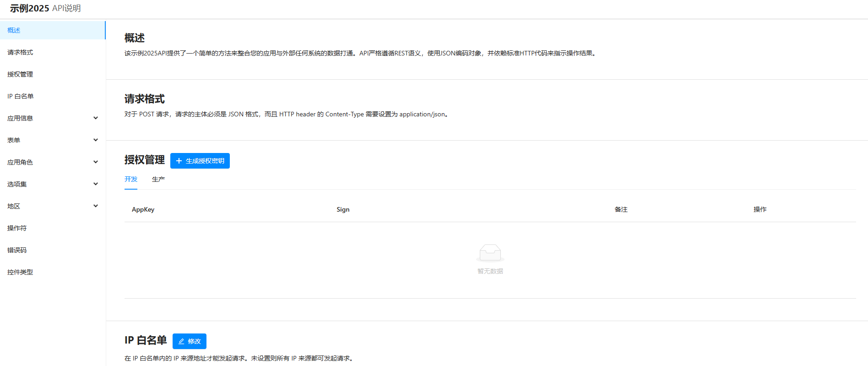This screenshot has height=366, width=868.
Task: Click the 修改 button for IP 白名单
Action: [190, 341]
